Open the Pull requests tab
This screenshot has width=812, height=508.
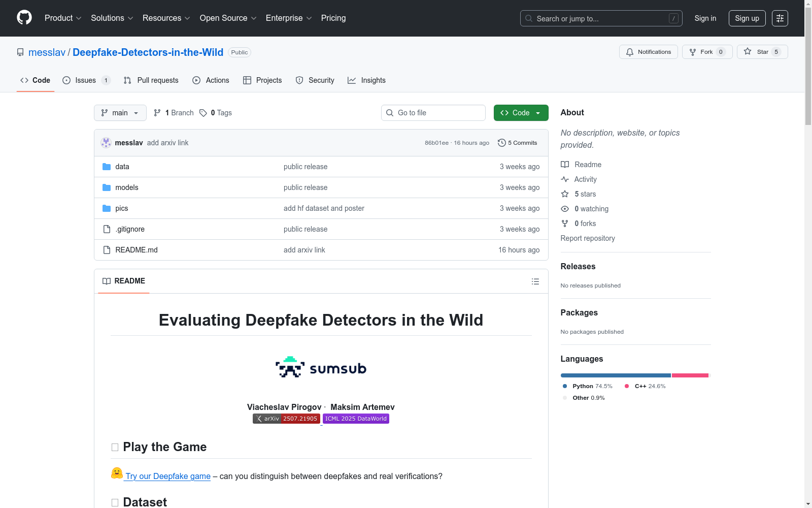[x=151, y=80]
